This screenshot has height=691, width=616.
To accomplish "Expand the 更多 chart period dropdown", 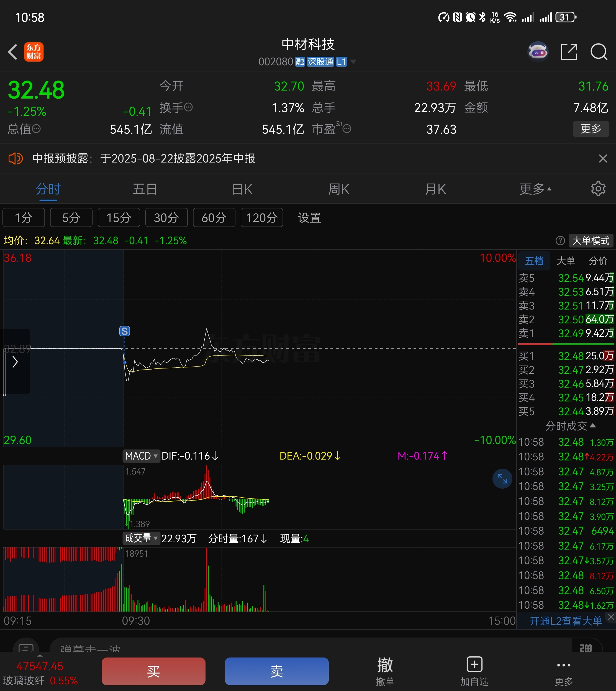I will tap(535, 189).
